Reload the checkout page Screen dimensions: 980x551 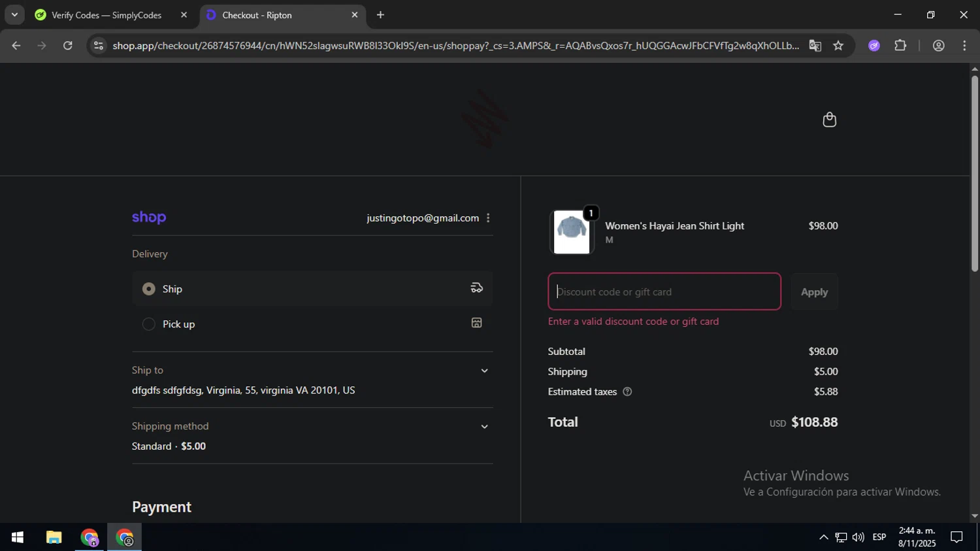coord(68,46)
